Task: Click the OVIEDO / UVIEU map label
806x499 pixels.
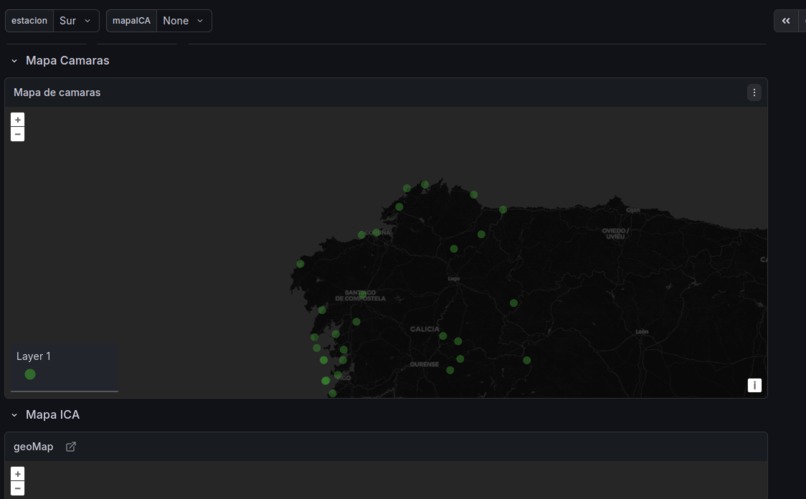Action: tap(615, 234)
